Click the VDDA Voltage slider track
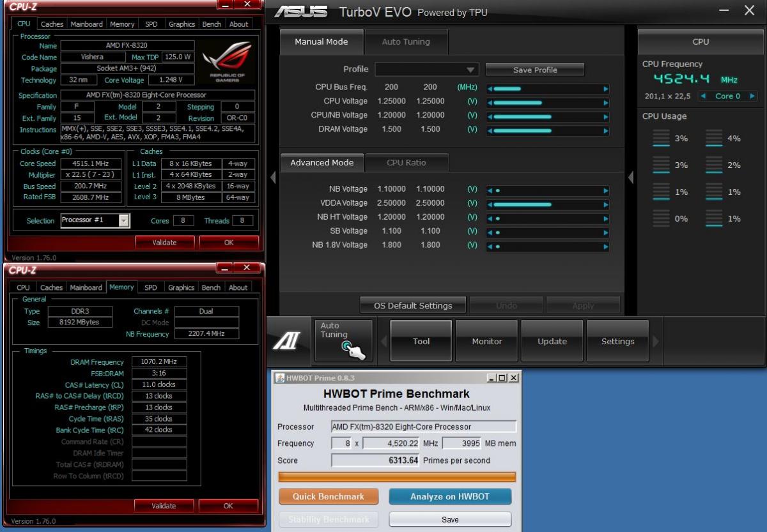Screen dimensions: 767x532 pos(548,204)
